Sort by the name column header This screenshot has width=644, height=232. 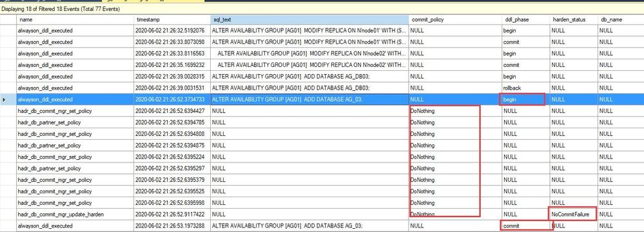pyautogui.click(x=75, y=19)
